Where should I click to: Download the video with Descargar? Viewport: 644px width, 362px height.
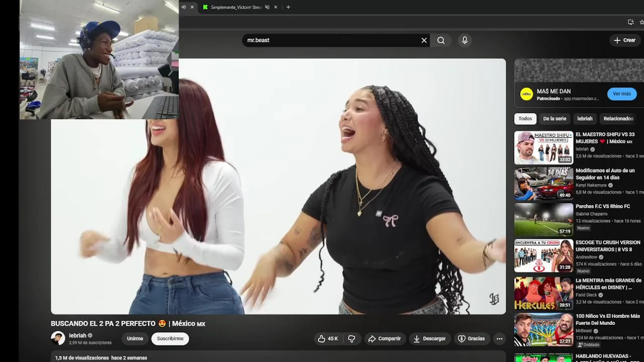coord(430,339)
